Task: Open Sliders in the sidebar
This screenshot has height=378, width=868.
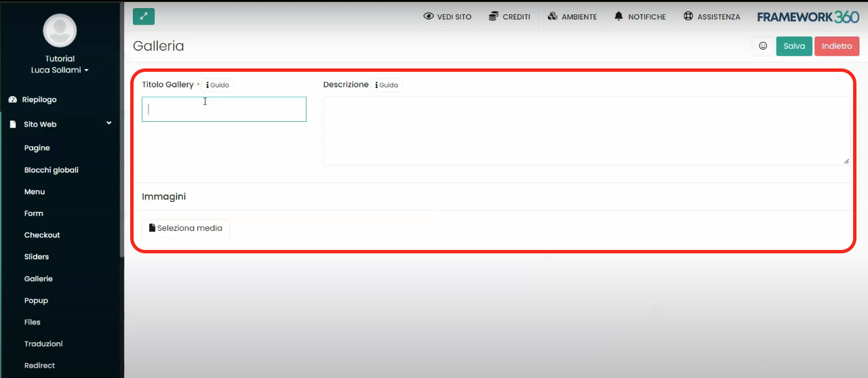Action: point(37,257)
